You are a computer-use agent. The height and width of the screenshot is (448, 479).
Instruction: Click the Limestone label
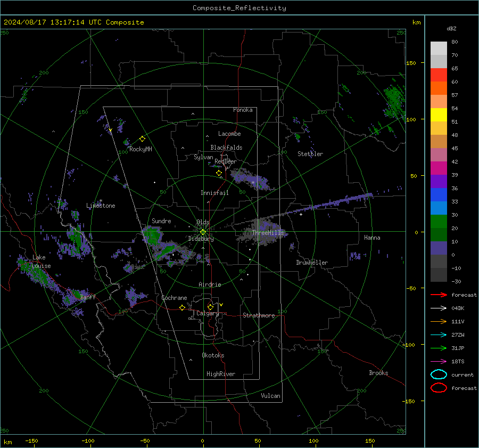point(101,206)
